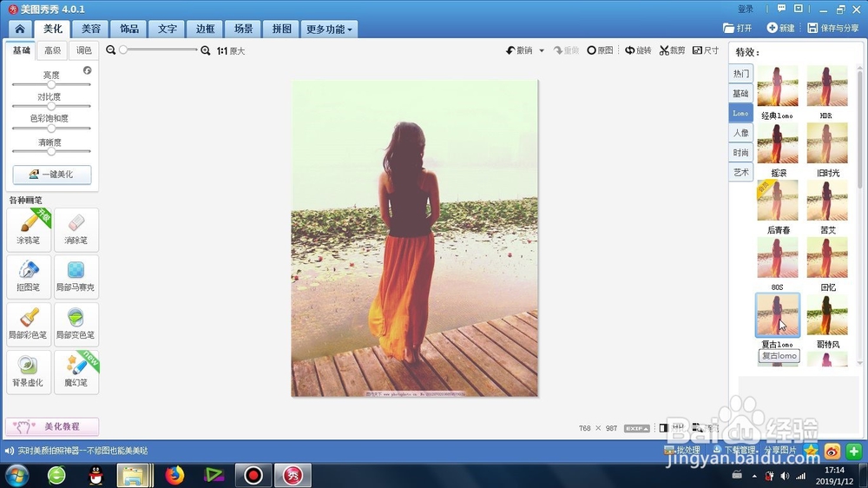Click the 一键美化 button
The image size is (868, 488).
pyautogui.click(x=52, y=175)
